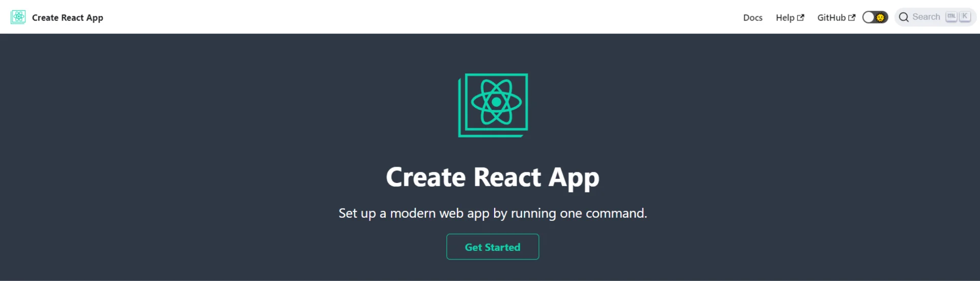Open the Help navigation link
Viewport: 980px width, 281px height.
[790, 17]
